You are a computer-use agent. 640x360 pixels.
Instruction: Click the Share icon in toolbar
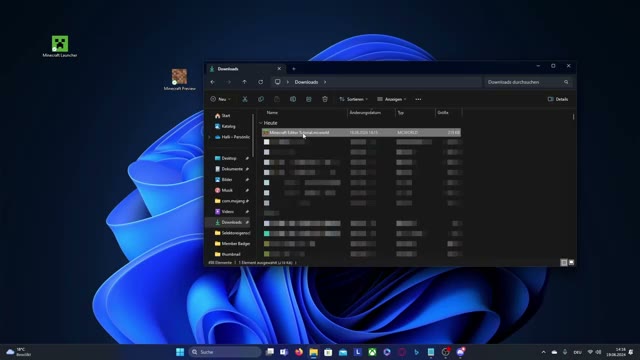[309, 99]
